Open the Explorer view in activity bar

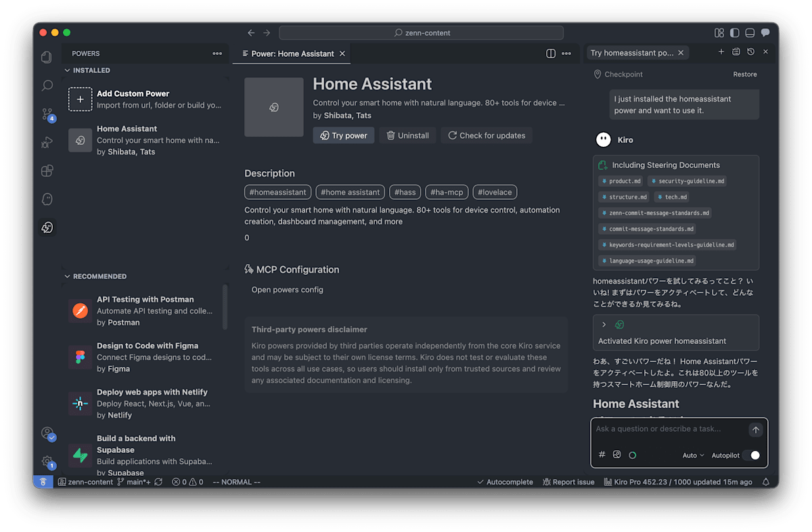tap(47, 58)
